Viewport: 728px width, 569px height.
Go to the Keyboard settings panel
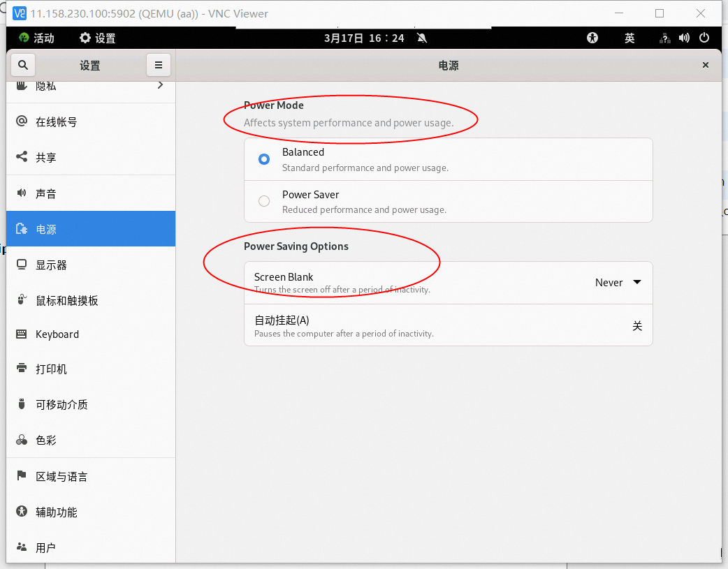click(57, 334)
